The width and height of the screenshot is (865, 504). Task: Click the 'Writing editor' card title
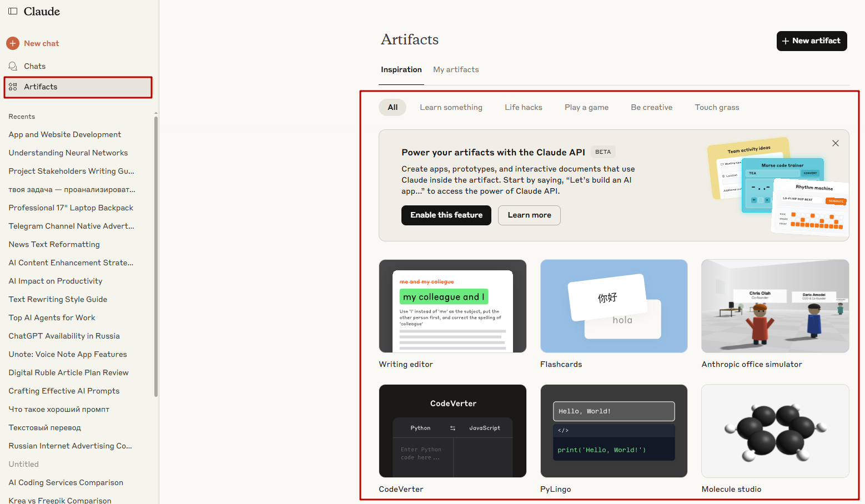point(406,364)
